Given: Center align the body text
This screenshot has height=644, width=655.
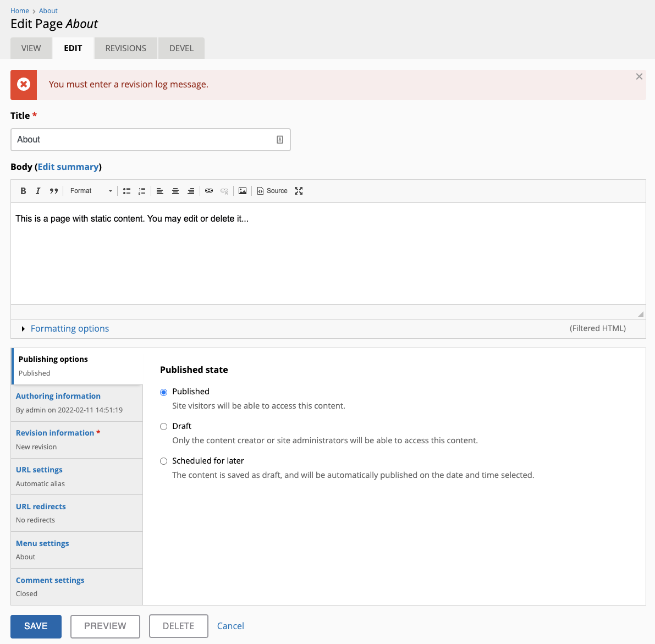Looking at the screenshot, I should (175, 191).
